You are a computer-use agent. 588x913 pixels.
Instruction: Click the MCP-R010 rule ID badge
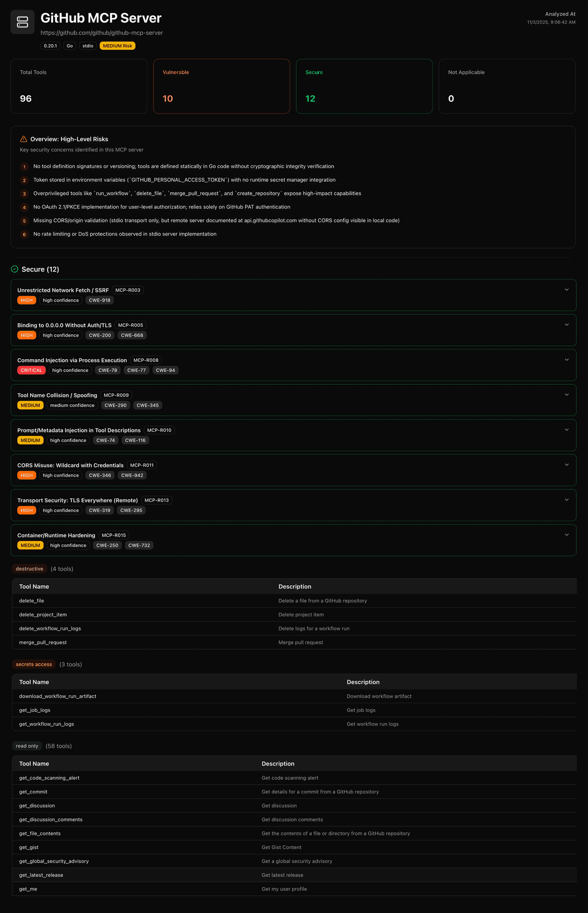(x=159, y=430)
